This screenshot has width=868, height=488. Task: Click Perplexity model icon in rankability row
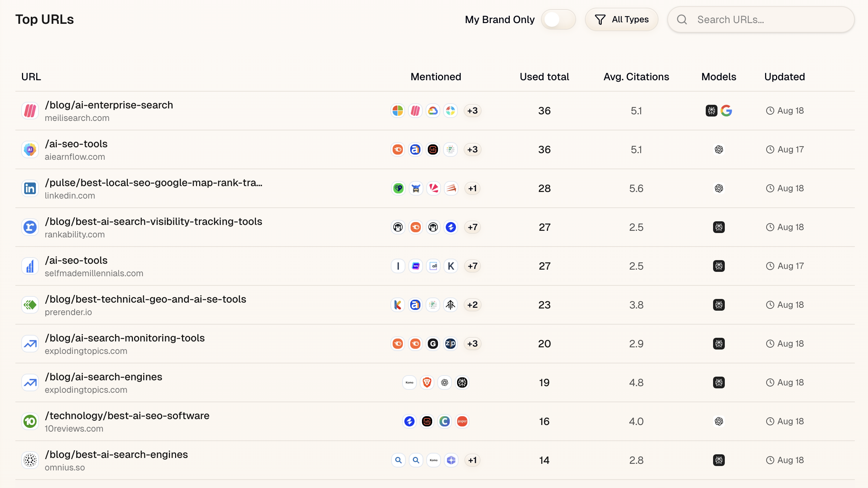pos(719,227)
